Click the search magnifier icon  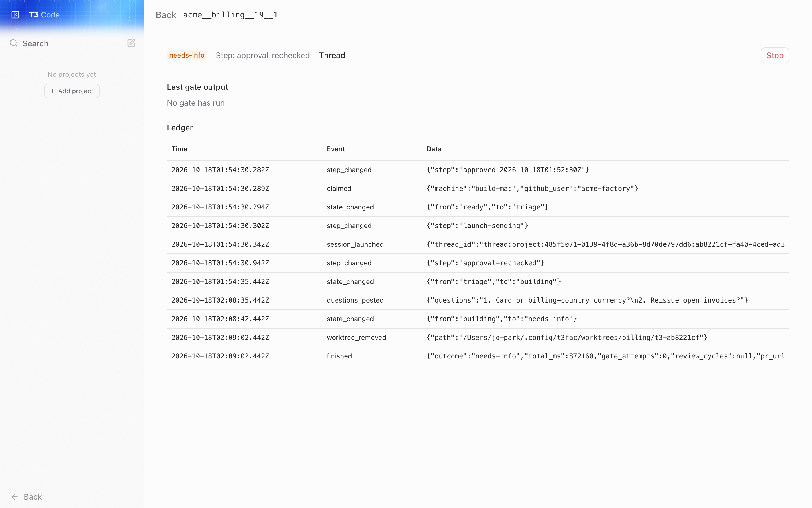pos(14,43)
